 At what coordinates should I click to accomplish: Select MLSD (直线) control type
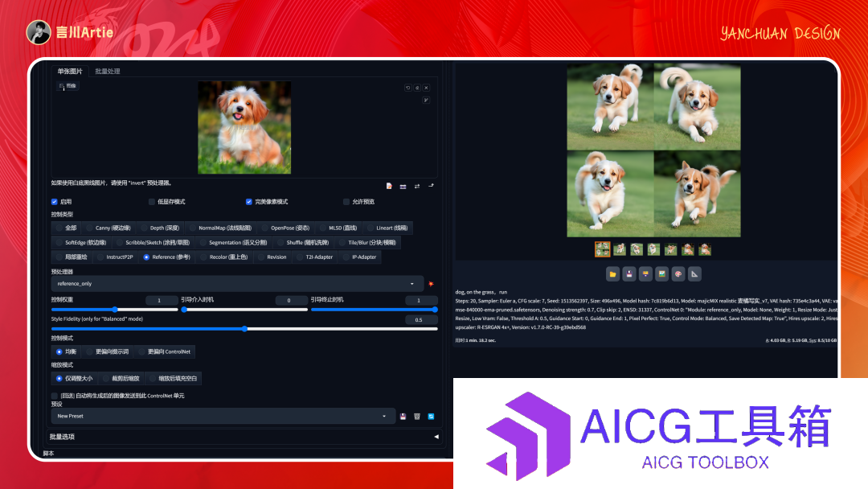pyautogui.click(x=338, y=228)
